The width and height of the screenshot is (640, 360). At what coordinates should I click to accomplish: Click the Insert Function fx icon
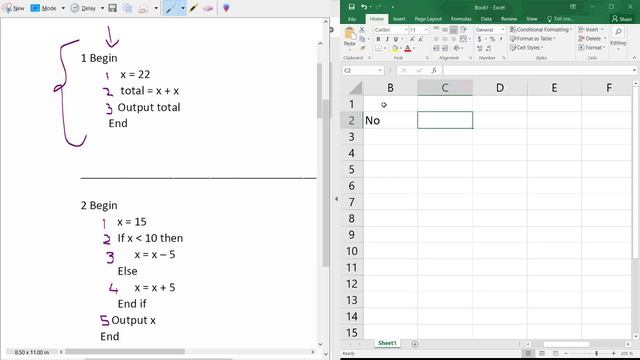pos(434,71)
